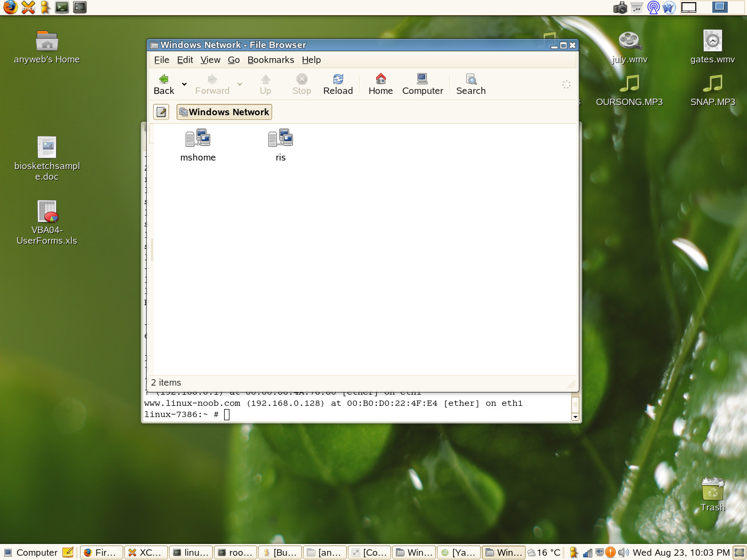Click the terminal scrollbar down arrow
The image size is (747, 560).
(575, 417)
